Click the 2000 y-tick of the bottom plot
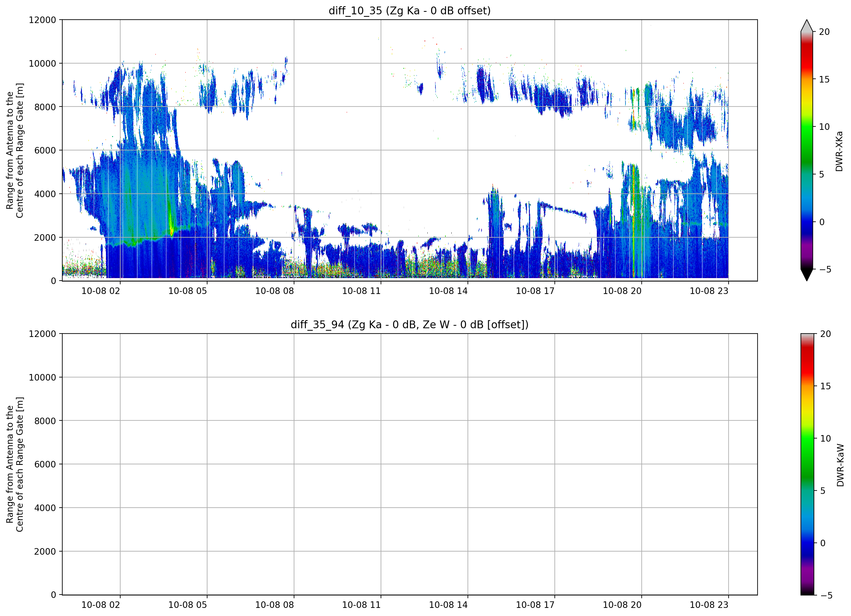The height and width of the screenshot is (616, 851). (x=45, y=552)
